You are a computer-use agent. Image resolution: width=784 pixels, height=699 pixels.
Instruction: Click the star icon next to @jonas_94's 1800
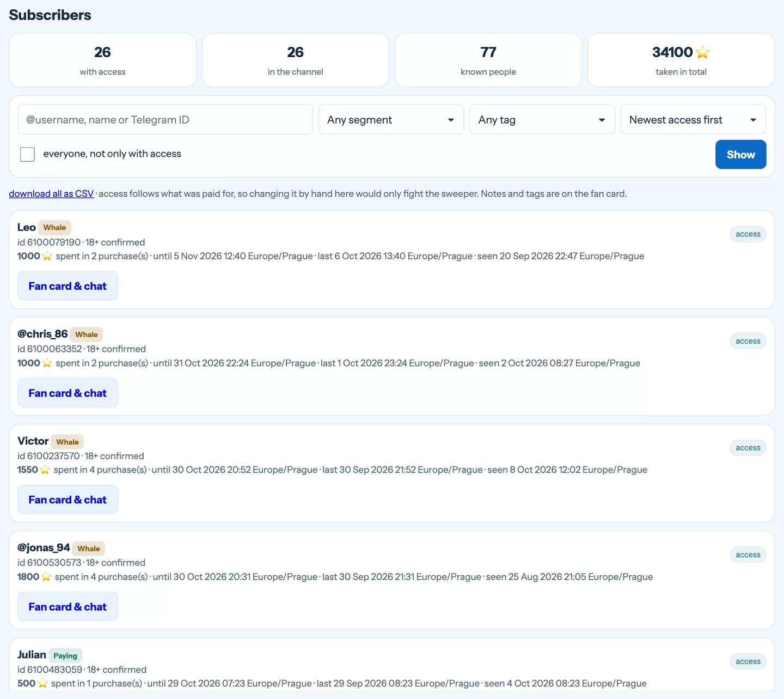pos(46,576)
